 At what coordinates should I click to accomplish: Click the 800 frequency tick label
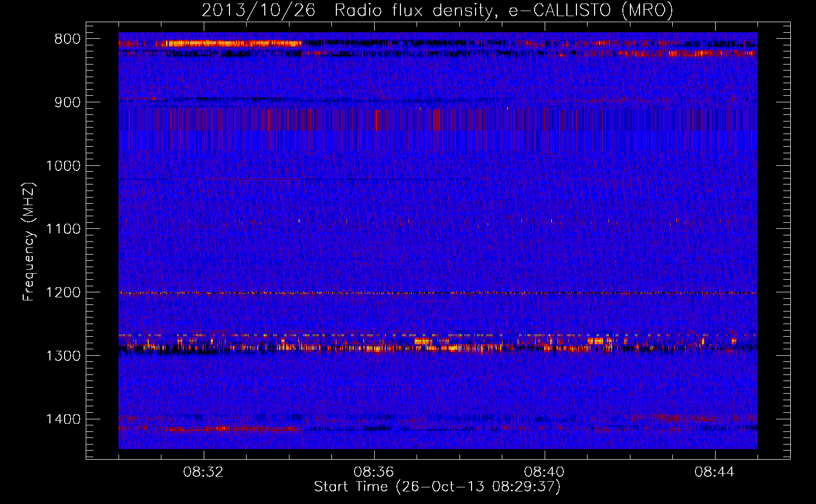68,39
